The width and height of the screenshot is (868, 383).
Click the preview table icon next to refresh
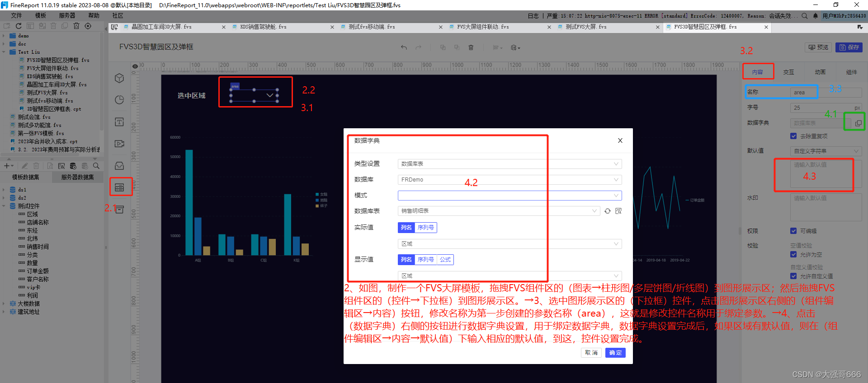pyautogui.click(x=618, y=211)
